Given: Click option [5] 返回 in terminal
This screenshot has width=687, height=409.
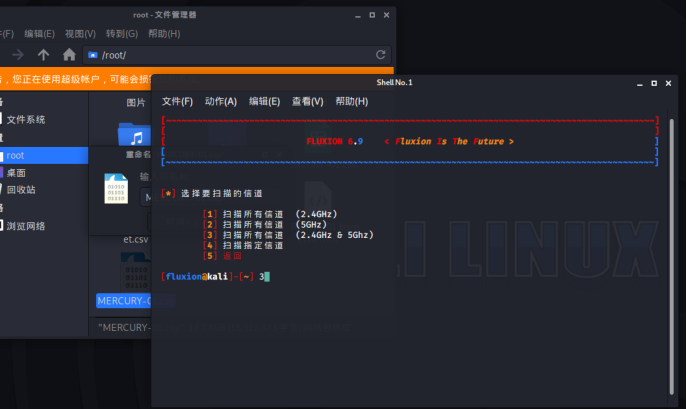Looking at the screenshot, I should (x=222, y=256).
